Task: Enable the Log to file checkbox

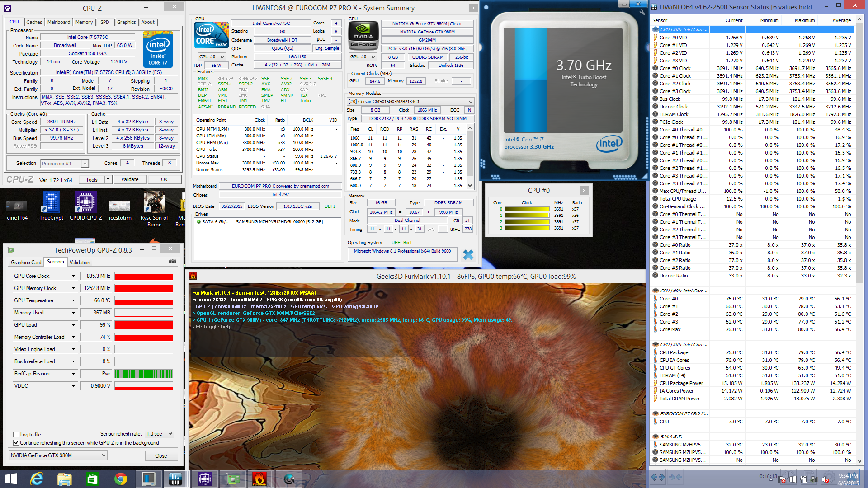Action: 16,435
